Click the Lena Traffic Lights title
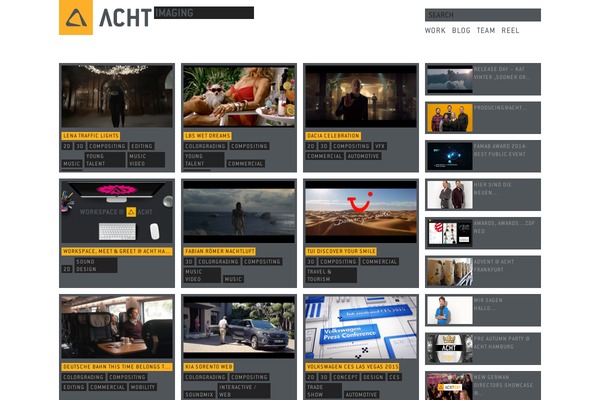The image size is (600, 400). pos(91,136)
